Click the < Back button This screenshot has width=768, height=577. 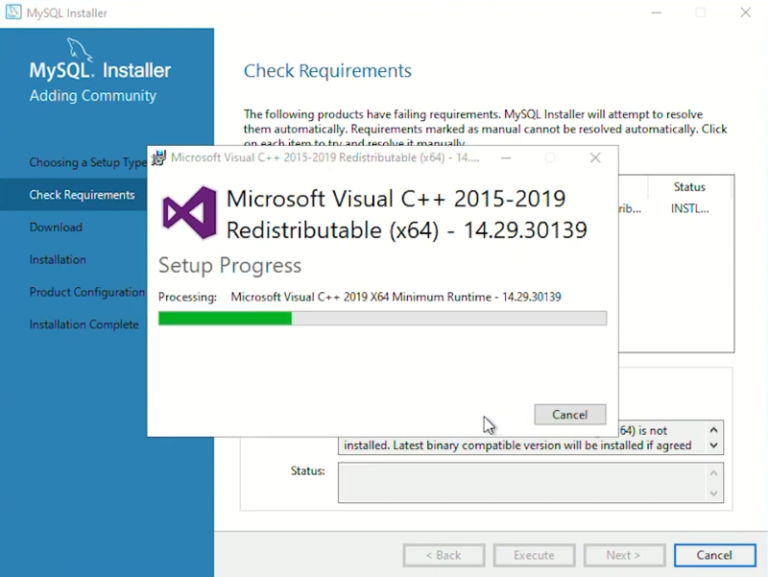pos(443,555)
